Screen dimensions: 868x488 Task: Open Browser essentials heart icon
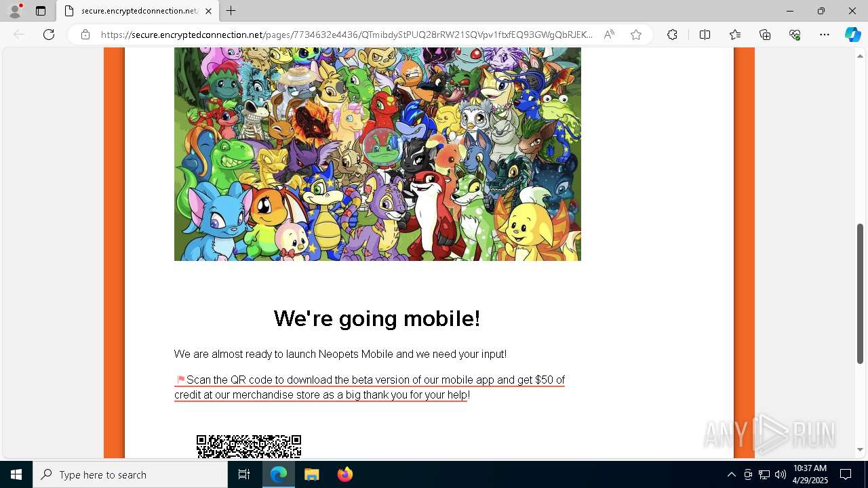[x=795, y=35]
